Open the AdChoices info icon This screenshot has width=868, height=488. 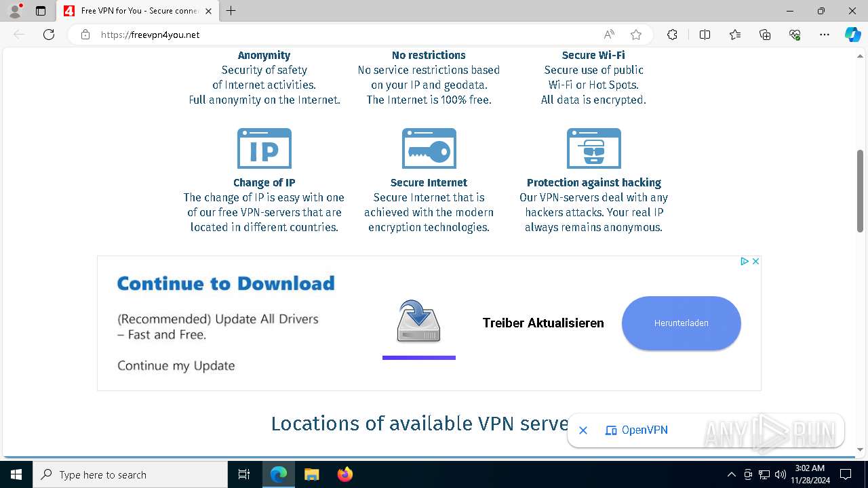click(x=744, y=262)
